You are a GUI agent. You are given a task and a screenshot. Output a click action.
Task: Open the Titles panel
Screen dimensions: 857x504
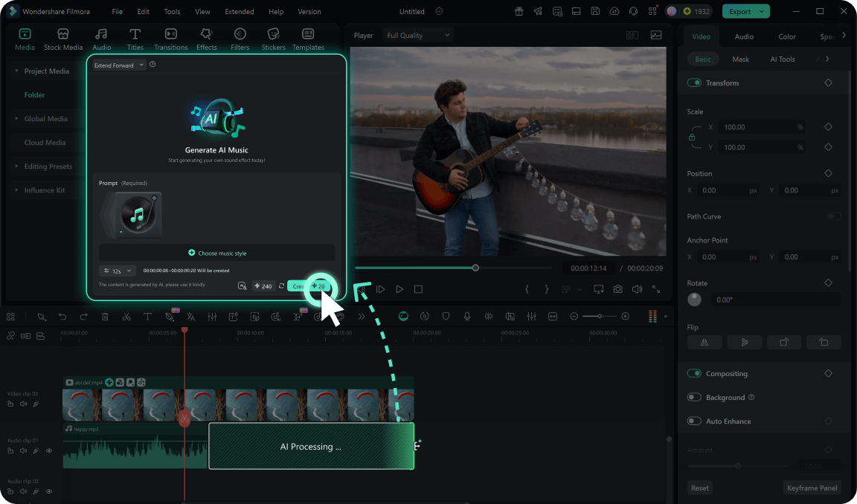[135, 39]
